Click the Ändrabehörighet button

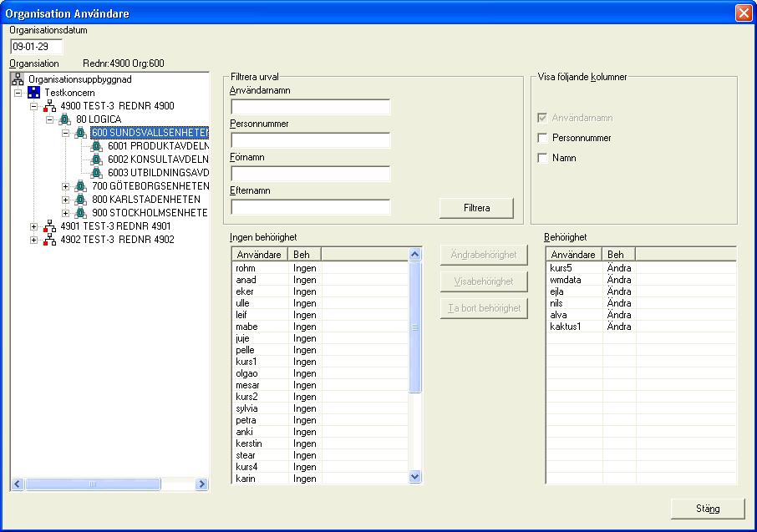pos(484,255)
